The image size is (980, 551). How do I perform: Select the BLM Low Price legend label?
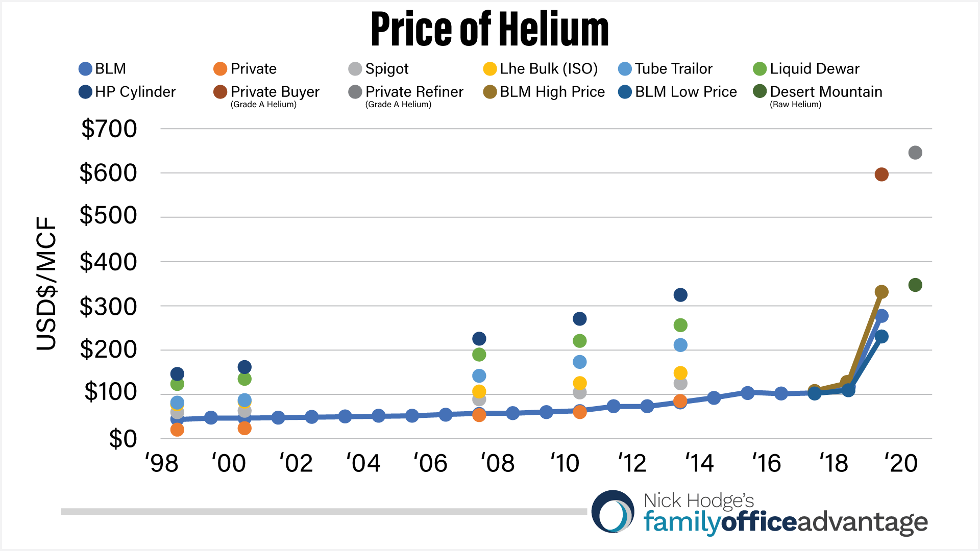click(x=685, y=92)
